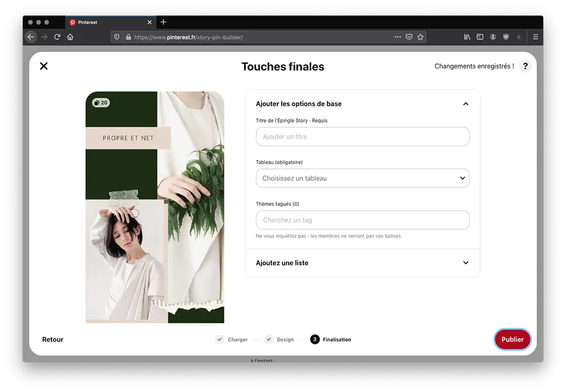This screenshot has height=392, width=566.
Task: Close the Touches finales dialog with X
Action: click(x=44, y=66)
